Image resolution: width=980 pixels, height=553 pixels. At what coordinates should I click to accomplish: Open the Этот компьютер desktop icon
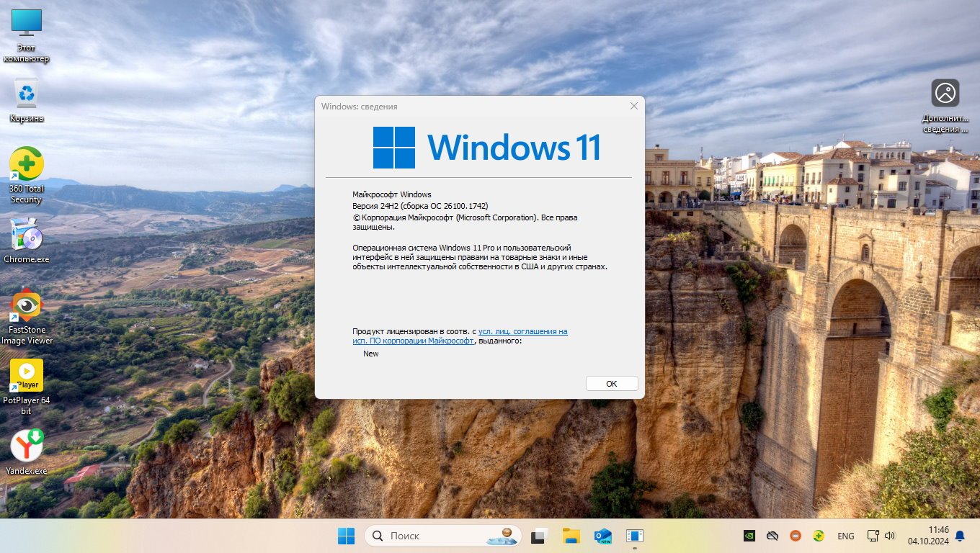[27, 35]
